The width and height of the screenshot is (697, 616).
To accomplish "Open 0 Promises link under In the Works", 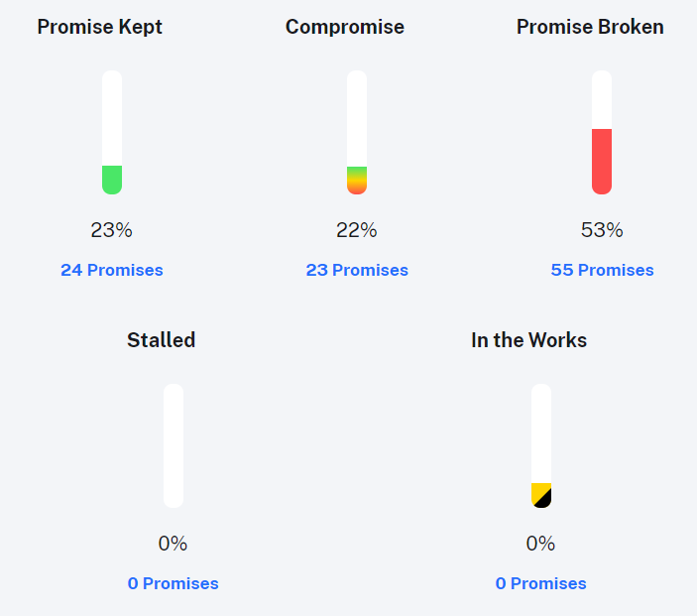I will point(541,583).
